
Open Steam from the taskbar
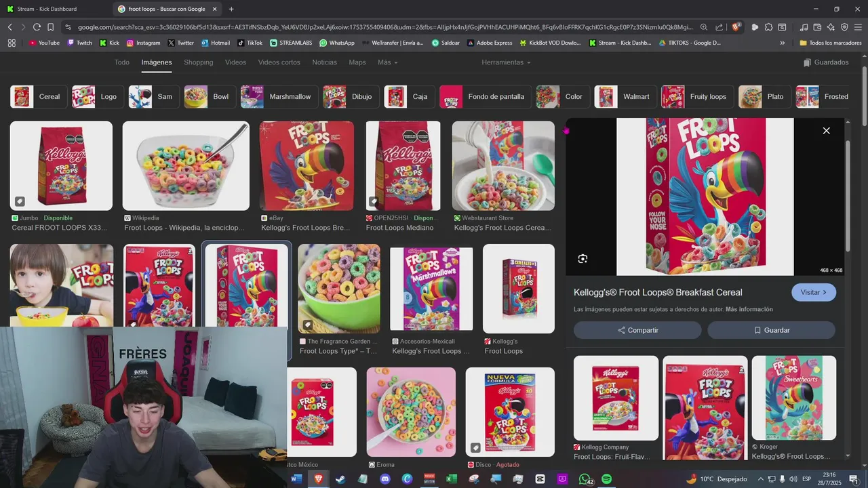click(x=340, y=479)
